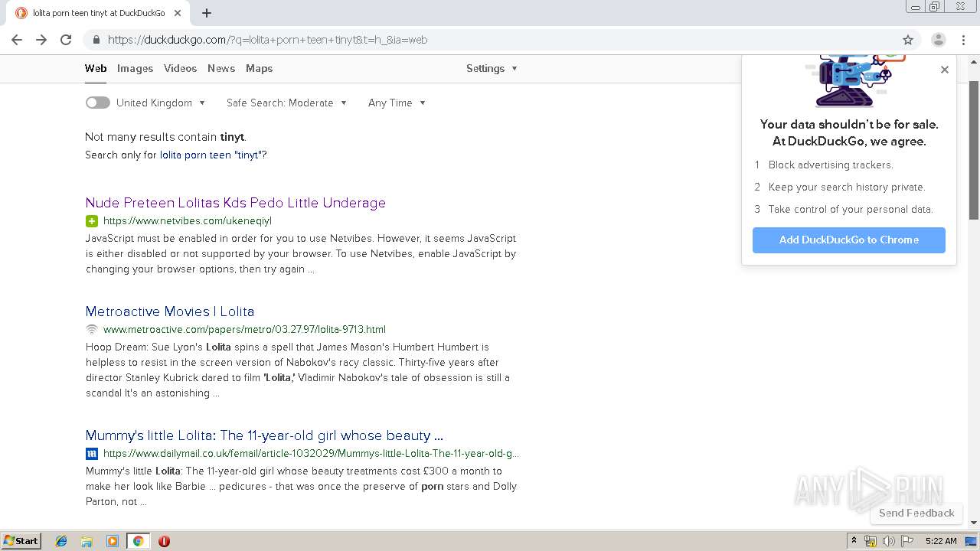Viewport: 980px width, 551px height.
Task: Toggle the United Kingdom region switch
Action: coord(97,103)
